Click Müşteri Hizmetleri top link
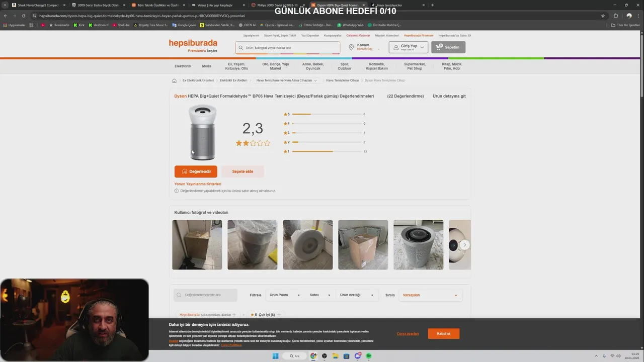Image resolution: width=644 pixels, height=362 pixels. 387,36
